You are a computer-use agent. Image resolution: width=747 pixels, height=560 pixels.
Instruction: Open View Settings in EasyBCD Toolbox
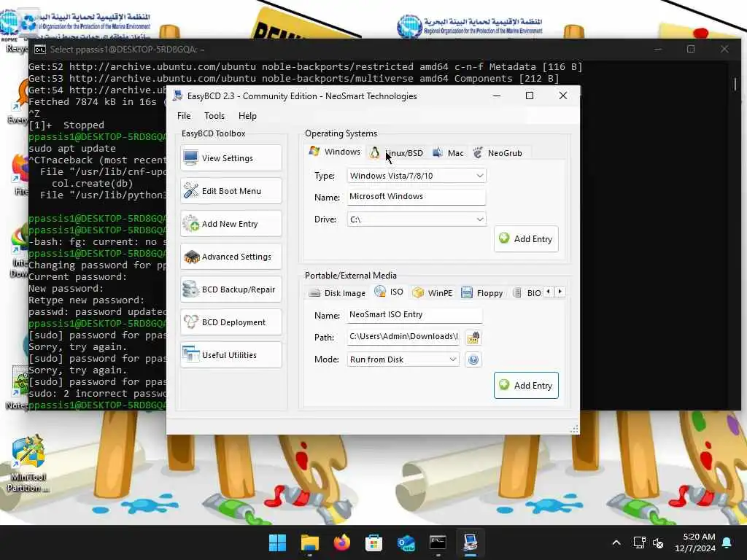click(x=231, y=158)
